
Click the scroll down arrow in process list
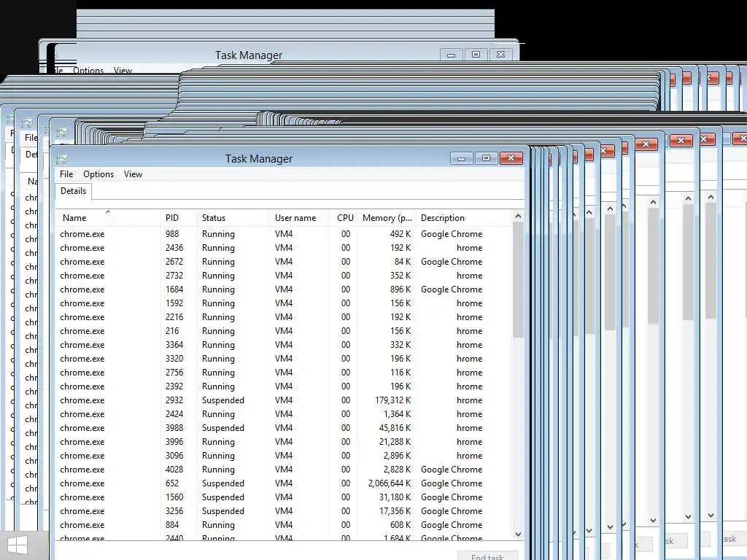click(x=519, y=534)
